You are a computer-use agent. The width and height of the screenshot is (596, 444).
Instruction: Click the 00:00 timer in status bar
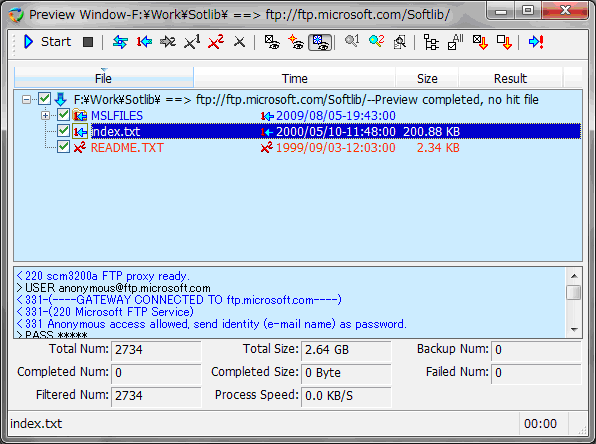point(540,423)
